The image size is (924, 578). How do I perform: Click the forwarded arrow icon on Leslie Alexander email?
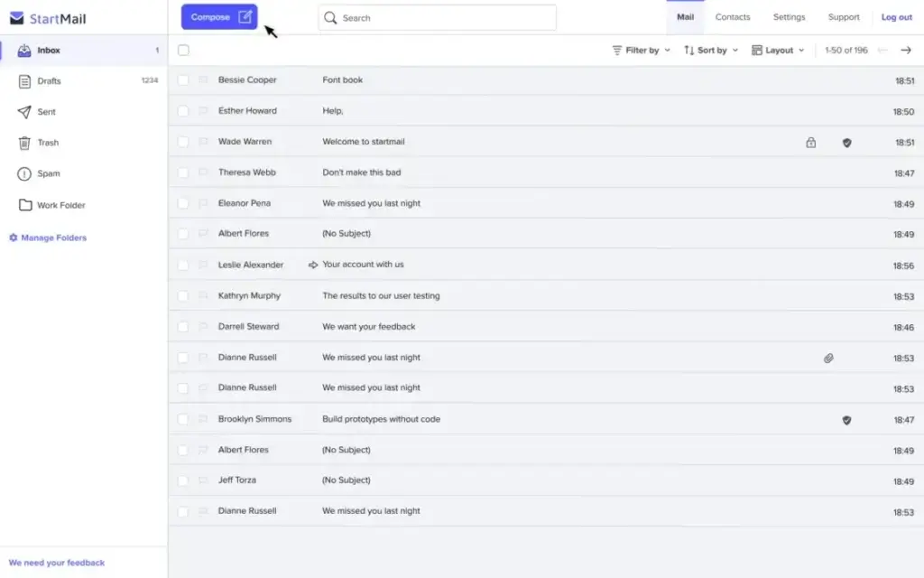[313, 265]
